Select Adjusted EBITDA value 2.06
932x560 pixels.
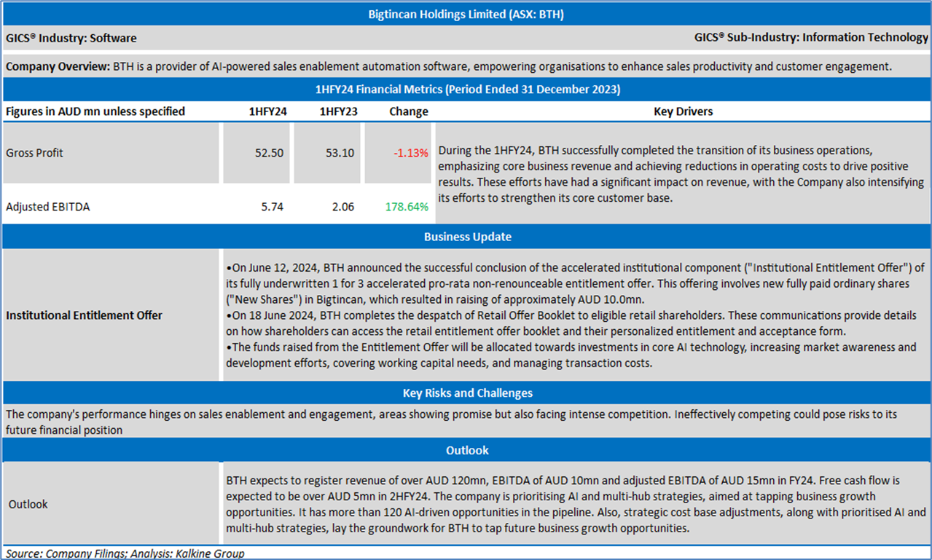pyautogui.click(x=342, y=207)
